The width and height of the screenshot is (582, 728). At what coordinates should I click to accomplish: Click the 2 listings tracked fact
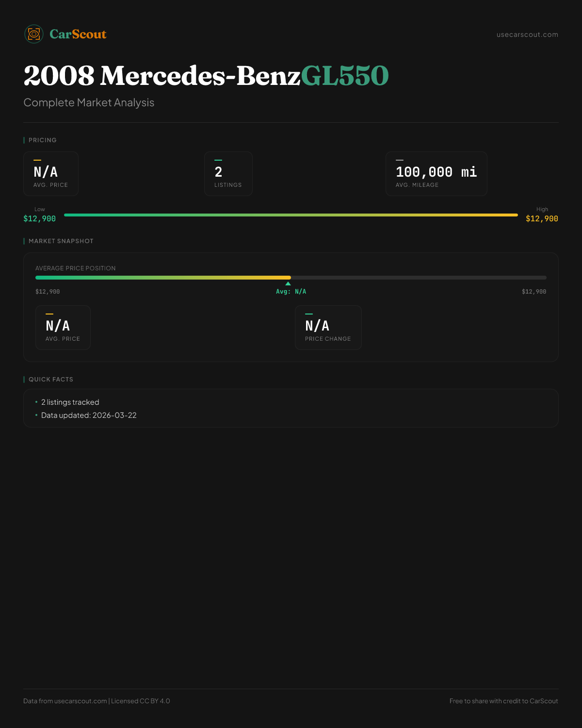[70, 402]
